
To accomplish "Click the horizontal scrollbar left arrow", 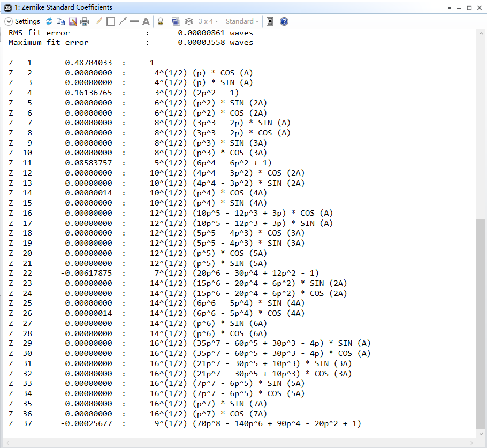I will pyautogui.click(x=8, y=443).
